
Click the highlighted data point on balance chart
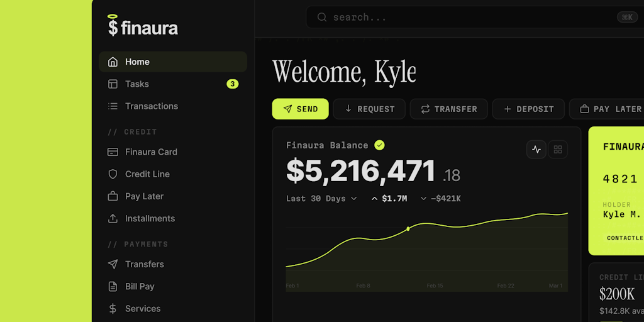tap(408, 229)
